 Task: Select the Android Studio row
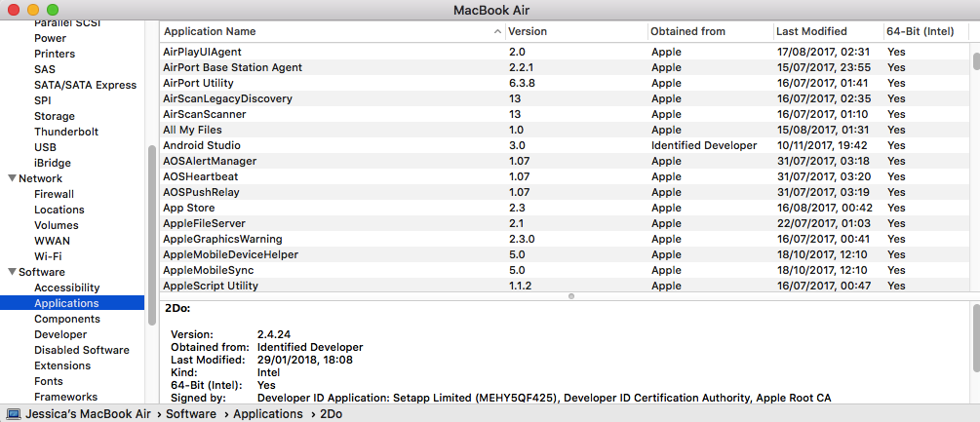click(565, 145)
